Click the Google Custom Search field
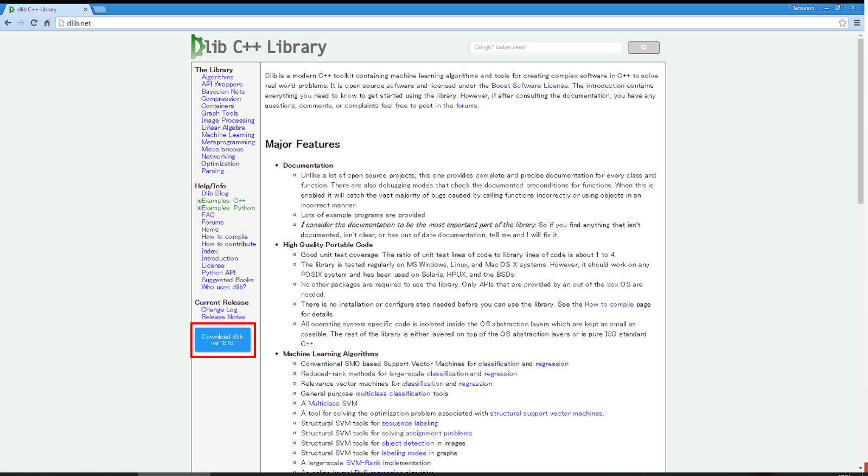Viewport: 868px width, 476px height. point(546,47)
